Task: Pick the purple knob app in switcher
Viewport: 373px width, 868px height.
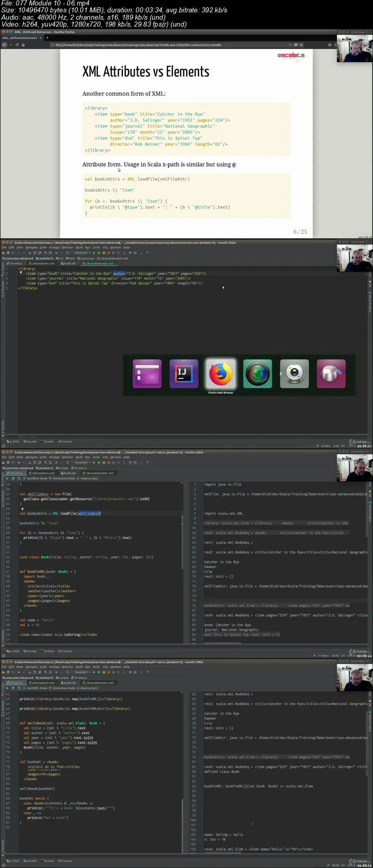Action: click(x=331, y=374)
